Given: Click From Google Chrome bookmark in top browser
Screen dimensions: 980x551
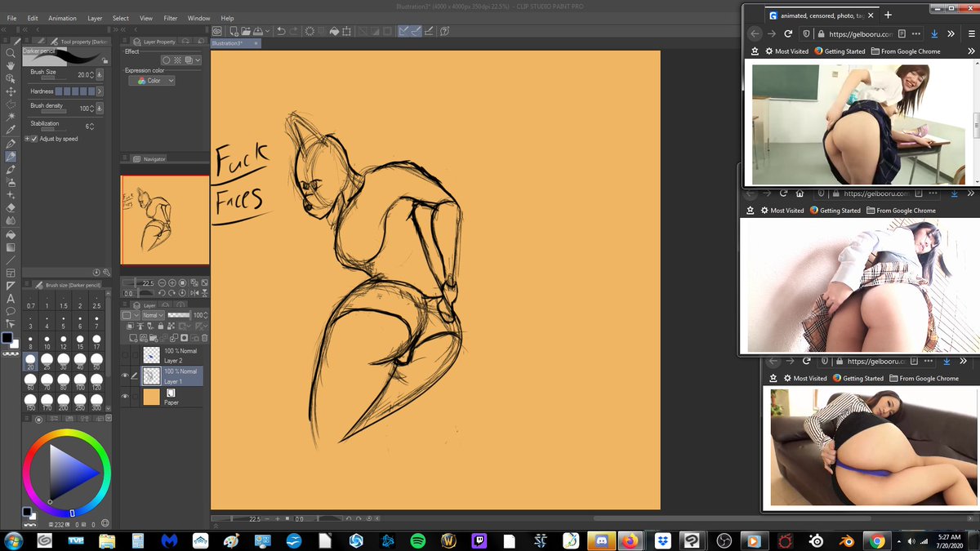Looking at the screenshot, I should pyautogui.click(x=906, y=51).
